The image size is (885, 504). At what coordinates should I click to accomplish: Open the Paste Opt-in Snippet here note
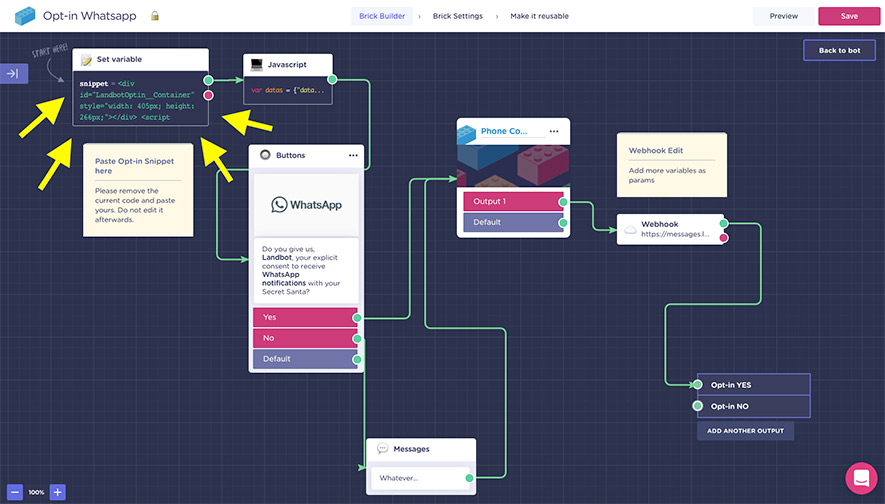pyautogui.click(x=138, y=190)
